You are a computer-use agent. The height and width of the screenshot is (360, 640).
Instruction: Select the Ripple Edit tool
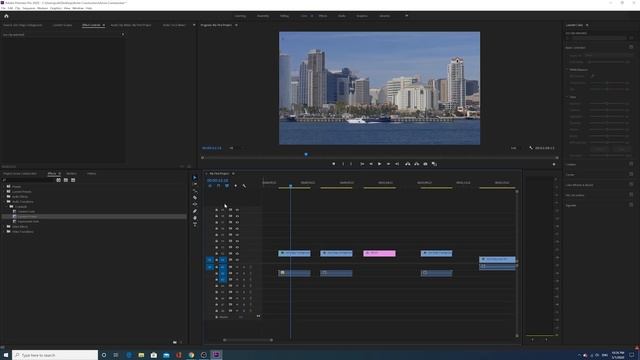195,191
